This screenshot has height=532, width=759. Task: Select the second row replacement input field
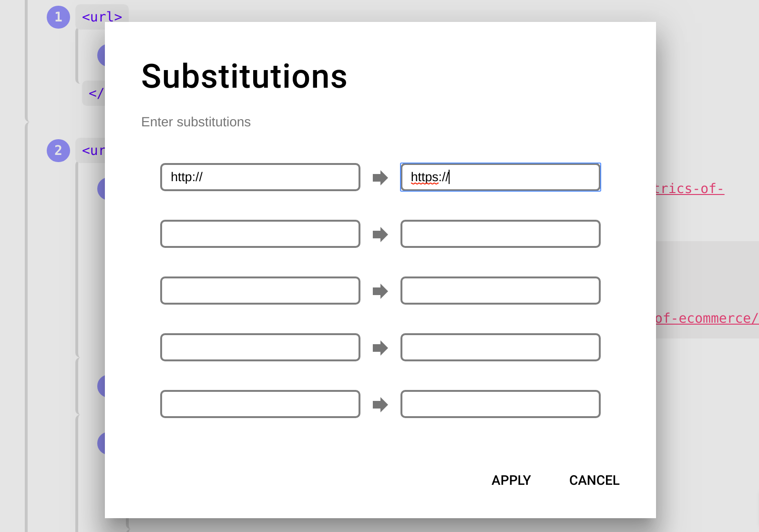point(501,234)
